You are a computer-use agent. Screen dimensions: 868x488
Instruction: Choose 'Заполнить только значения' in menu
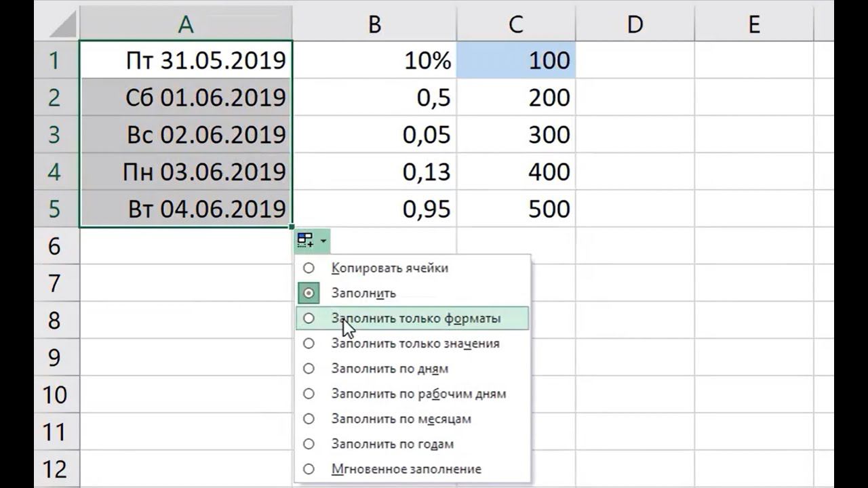click(x=415, y=344)
